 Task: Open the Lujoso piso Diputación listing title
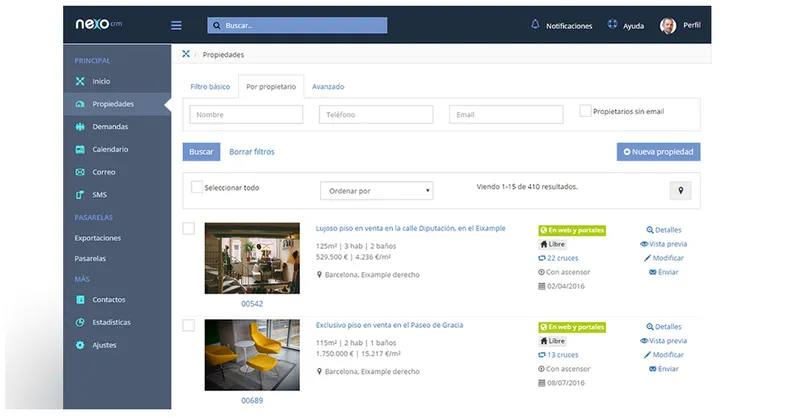click(410, 229)
